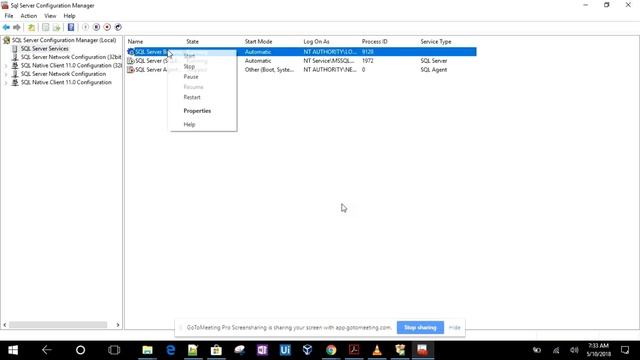Click the SQL Server Agent service row icon
The image size is (640, 360).
131,70
